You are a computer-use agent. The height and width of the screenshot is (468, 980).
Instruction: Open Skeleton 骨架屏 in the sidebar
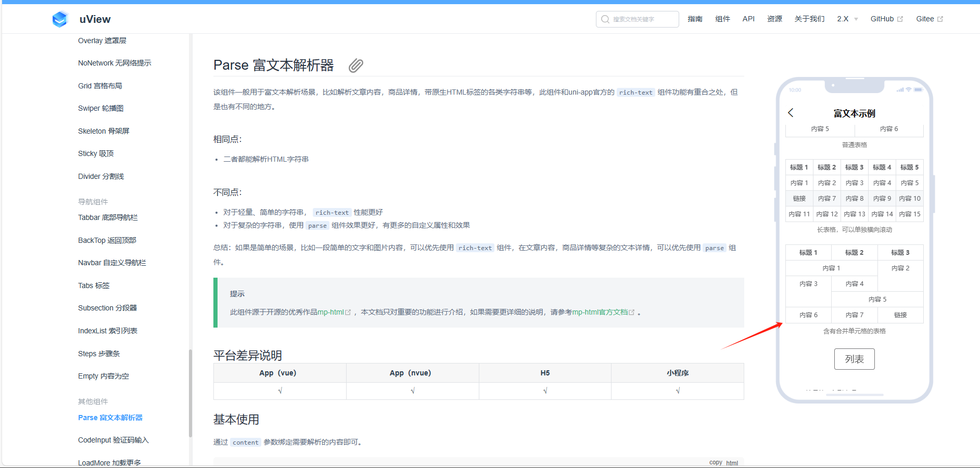point(104,131)
